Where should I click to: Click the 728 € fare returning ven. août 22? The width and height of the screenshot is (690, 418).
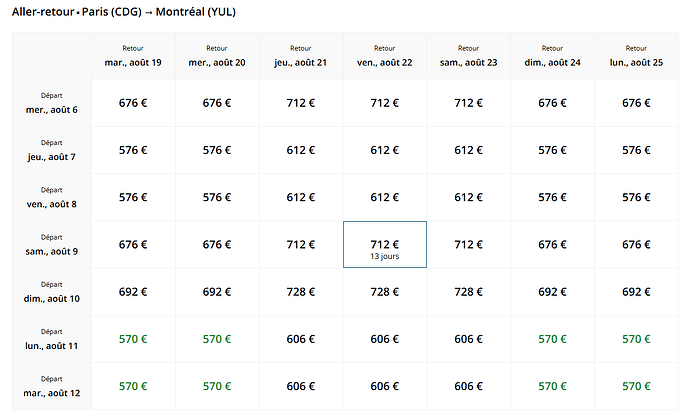pos(385,292)
